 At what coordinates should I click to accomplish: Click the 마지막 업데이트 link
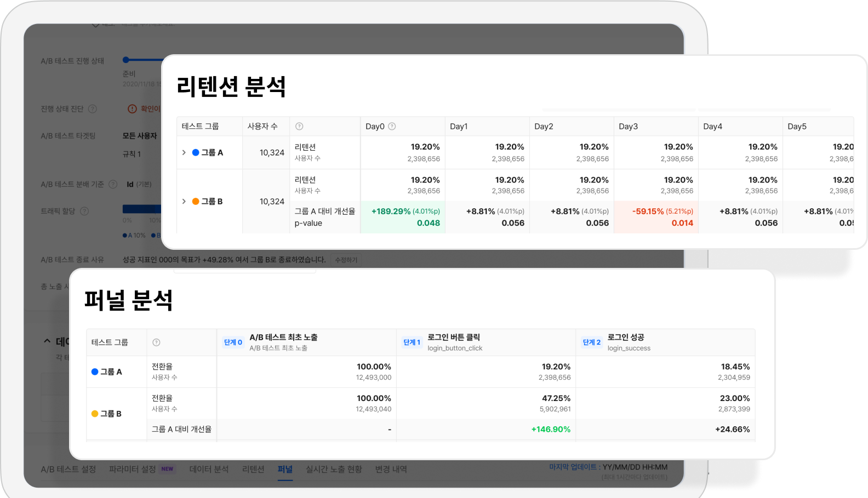(x=573, y=467)
